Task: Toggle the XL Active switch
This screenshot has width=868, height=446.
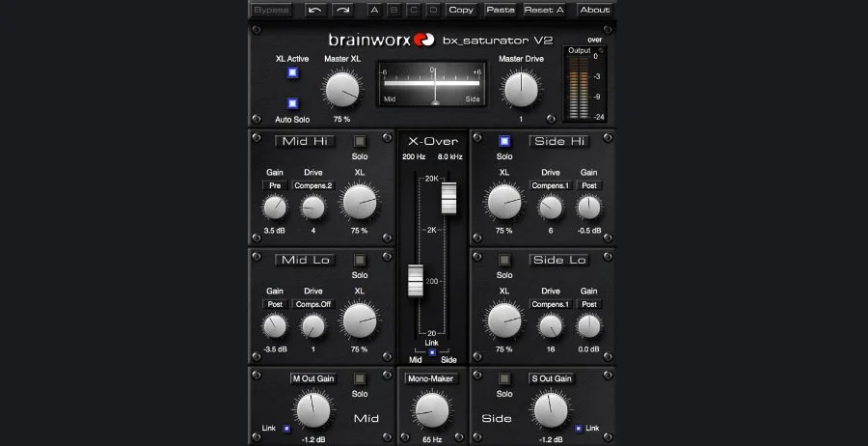Action: [292, 72]
